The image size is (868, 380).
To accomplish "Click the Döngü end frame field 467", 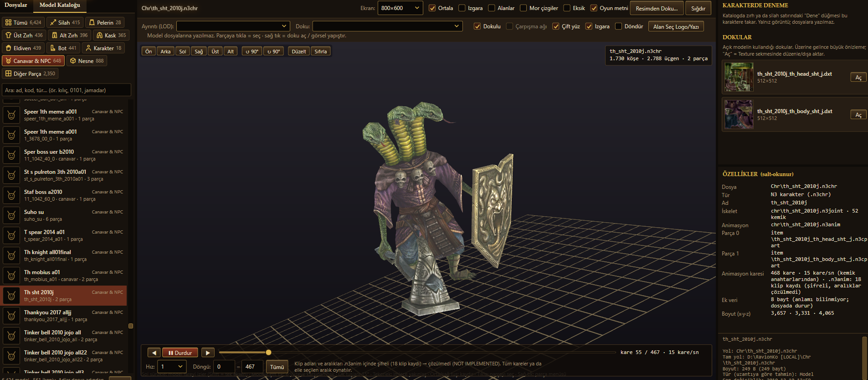I will [x=253, y=367].
